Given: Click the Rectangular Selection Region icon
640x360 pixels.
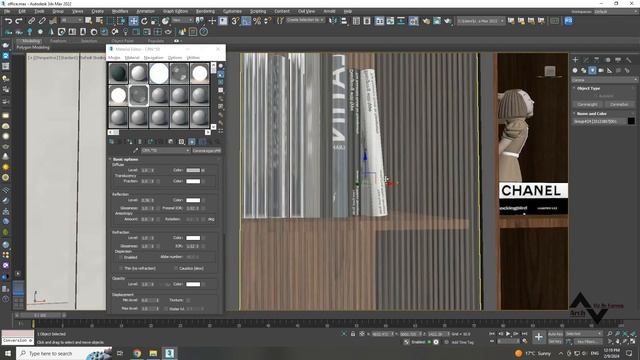Looking at the screenshot, I should click(x=110, y=21).
